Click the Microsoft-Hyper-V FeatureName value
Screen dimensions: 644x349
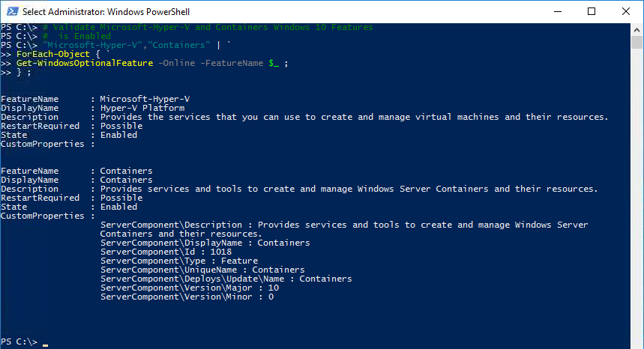[145, 99]
